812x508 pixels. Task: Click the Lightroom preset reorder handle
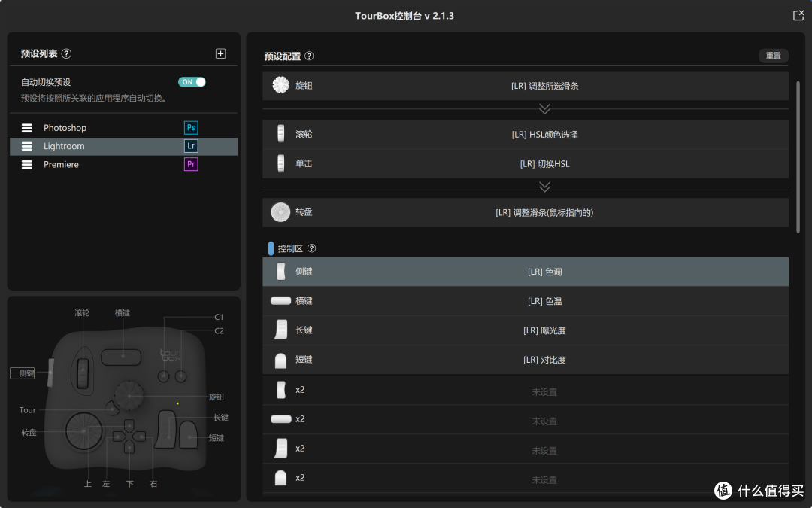[x=27, y=146]
